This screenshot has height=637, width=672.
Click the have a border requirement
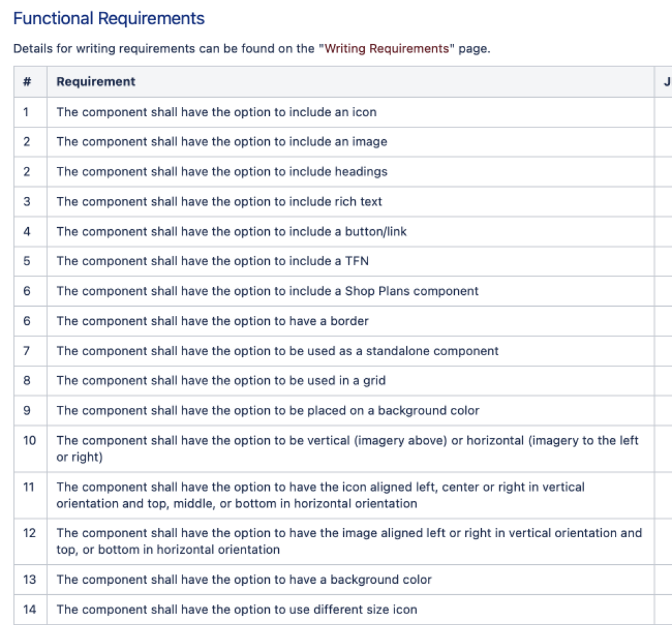[213, 321]
